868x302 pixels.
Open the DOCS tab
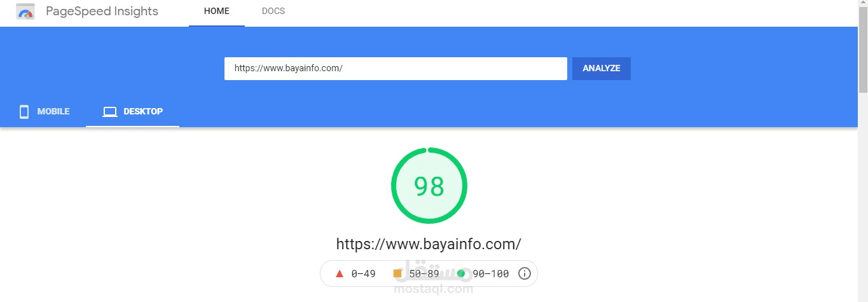tap(273, 11)
